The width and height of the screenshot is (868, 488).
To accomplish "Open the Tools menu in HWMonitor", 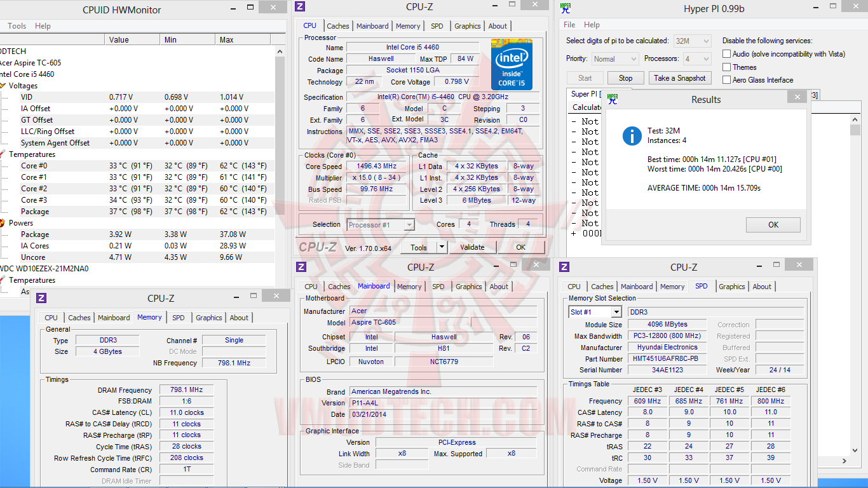I will (17, 26).
